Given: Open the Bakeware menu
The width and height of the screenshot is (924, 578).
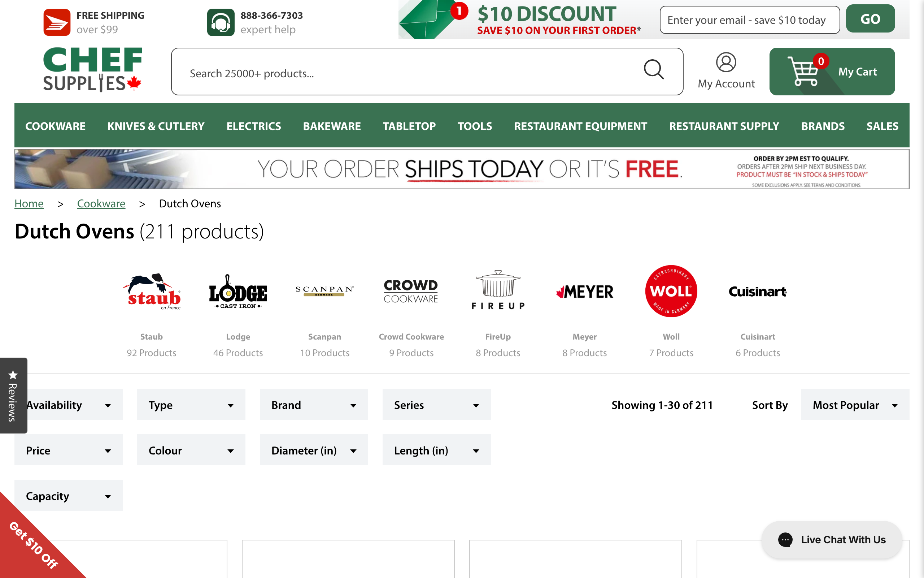Looking at the screenshot, I should coord(332,126).
